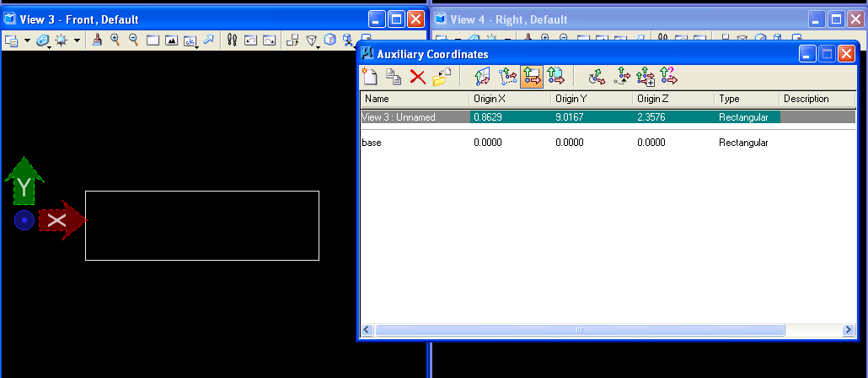Click Copy View icon in View 3
Image resolution: width=868 pixels, height=378 pixels.
[292, 40]
